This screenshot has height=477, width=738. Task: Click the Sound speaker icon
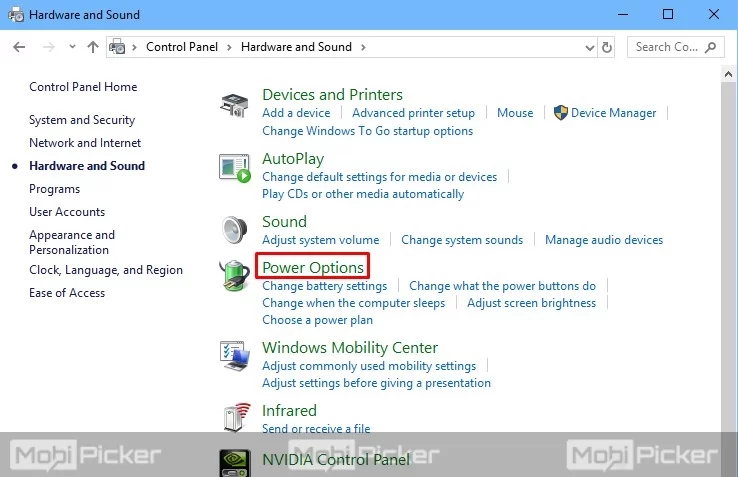tap(234, 230)
